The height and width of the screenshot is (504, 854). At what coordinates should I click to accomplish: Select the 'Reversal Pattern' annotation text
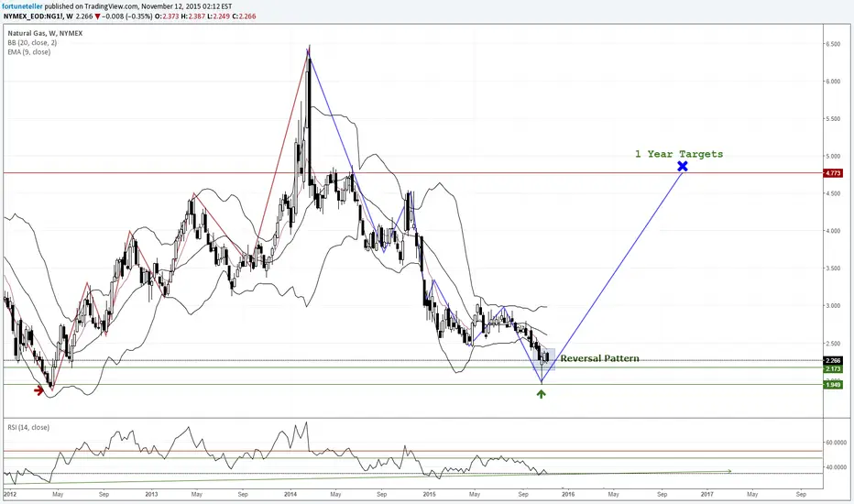coord(599,358)
